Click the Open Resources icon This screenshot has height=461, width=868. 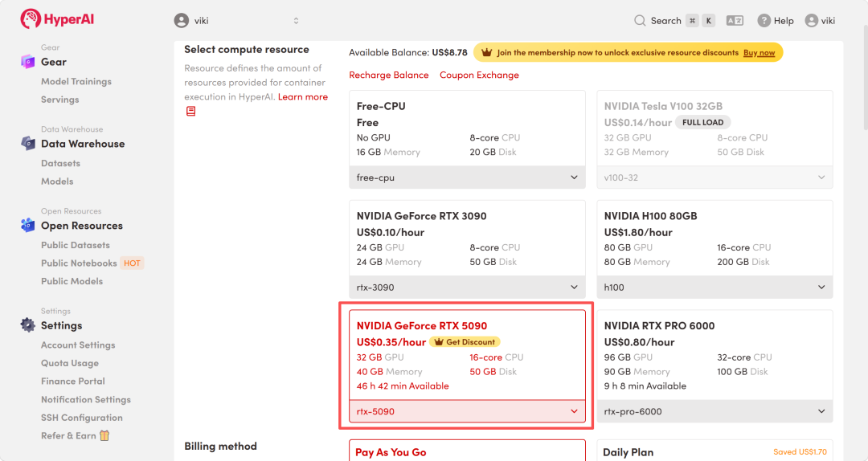27,225
